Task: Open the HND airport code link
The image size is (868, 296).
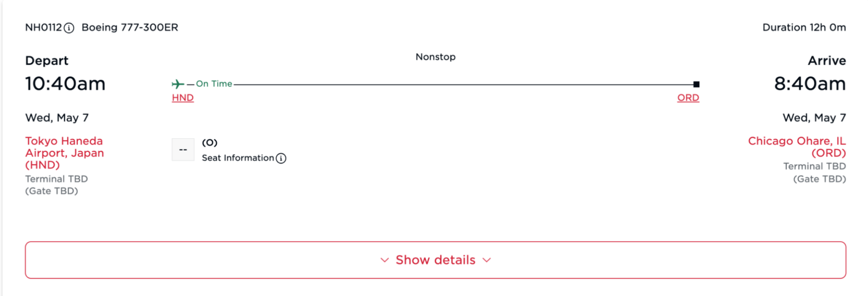Action: [183, 98]
